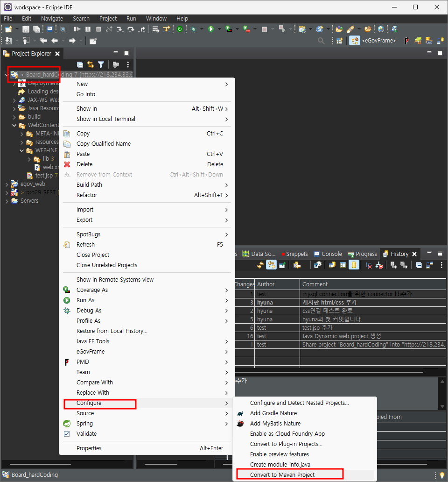The width and height of the screenshot is (448, 482).
Task: Toggle Link with Editor in Project Explorer
Action: click(x=90, y=64)
